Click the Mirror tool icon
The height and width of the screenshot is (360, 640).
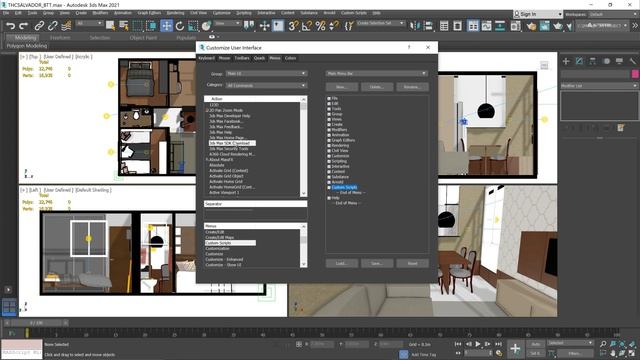pyautogui.click(x=415, y=26)
